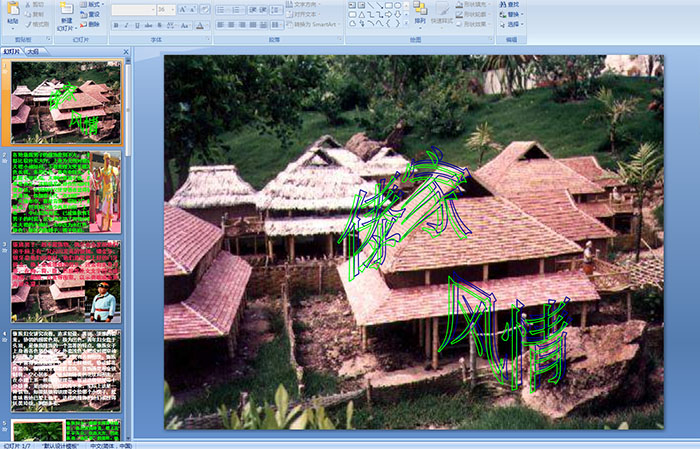Select the Arrow line shape
Viewport: 700px width, 449px height.
click(379, 5)
